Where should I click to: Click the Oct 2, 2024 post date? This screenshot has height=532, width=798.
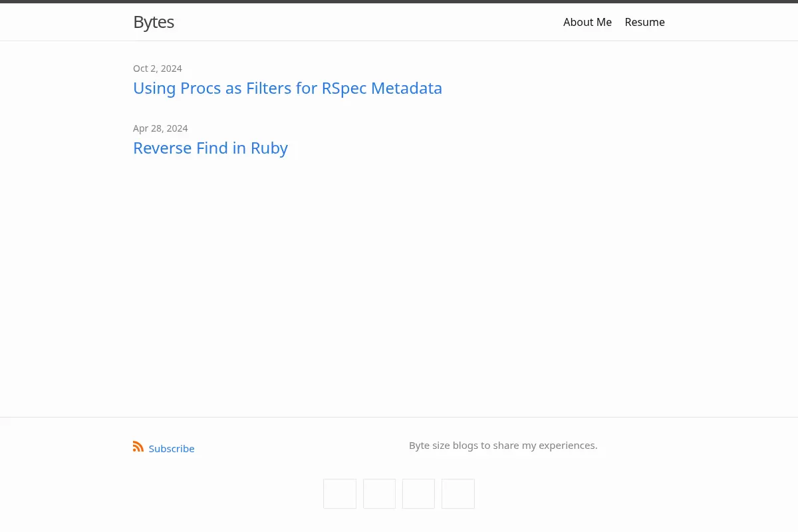coord(158,68)
